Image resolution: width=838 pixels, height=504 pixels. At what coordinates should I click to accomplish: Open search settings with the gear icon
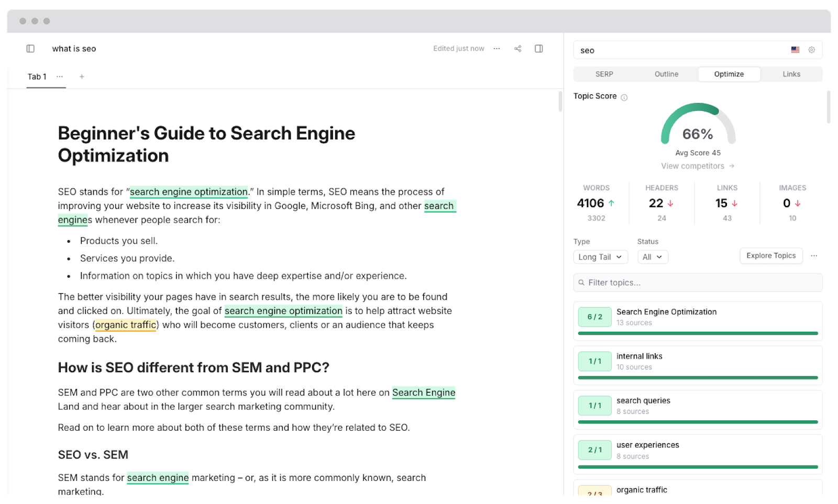pyautogui.click(x=812, y=50)
